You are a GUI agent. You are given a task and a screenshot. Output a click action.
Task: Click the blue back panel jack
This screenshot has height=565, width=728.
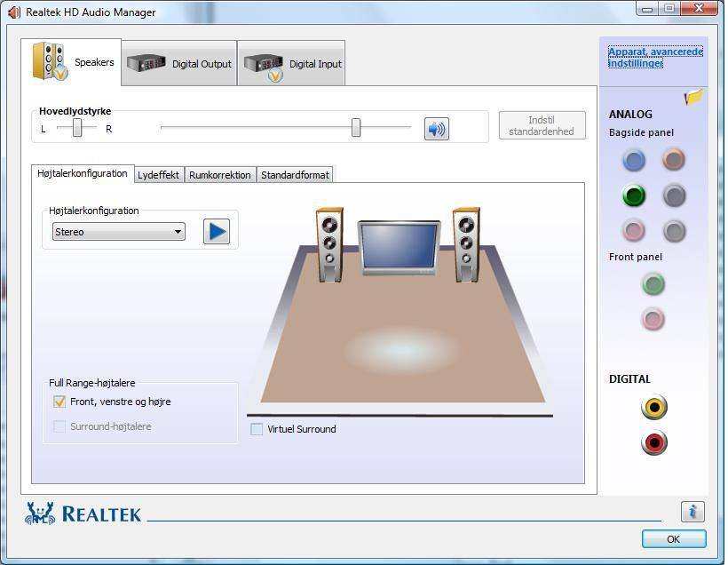coord(633,160)
